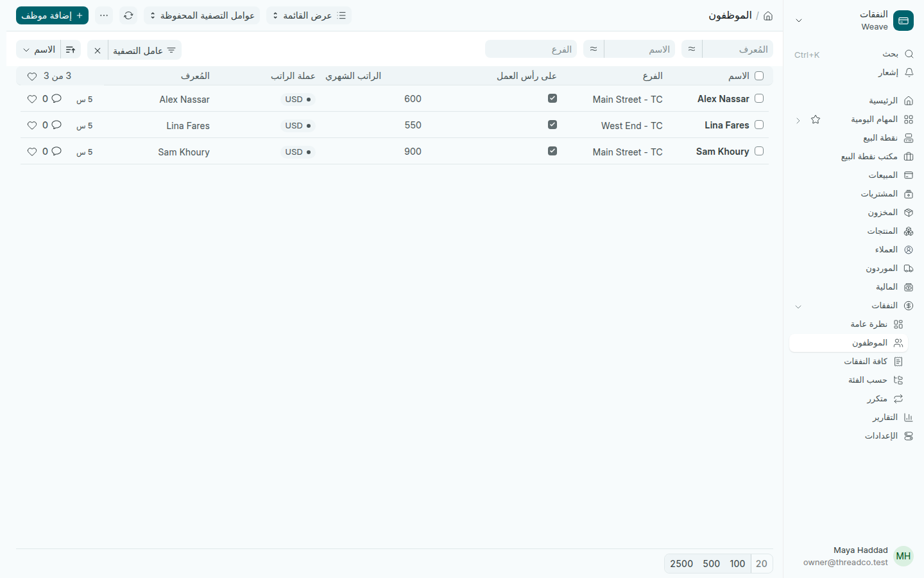This screenshot has width=924, height=578.
Task: Click the heart icon in table header
Action: pos(32,76)
